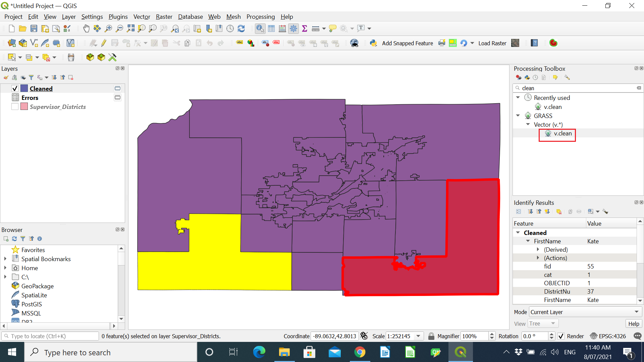This screenshot has width=644, height=362.
Task: Collapse the Cleaned feature tree
Action: 518,233
